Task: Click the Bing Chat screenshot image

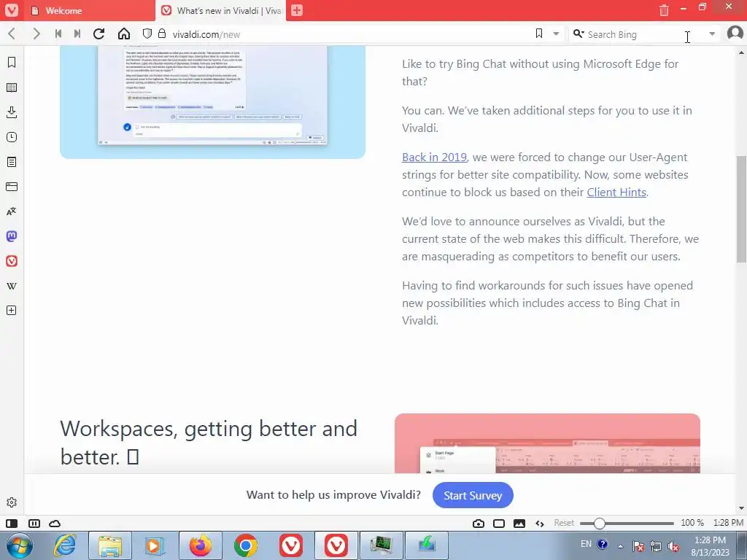Action: click(x=212, y=102)
